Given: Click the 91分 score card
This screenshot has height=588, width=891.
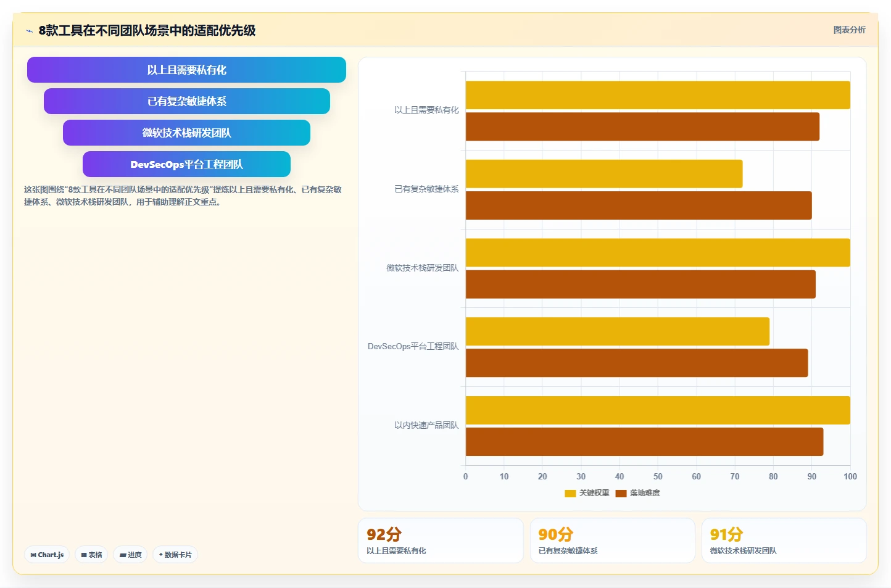Looking at the screenshot, I should [784, 540].
